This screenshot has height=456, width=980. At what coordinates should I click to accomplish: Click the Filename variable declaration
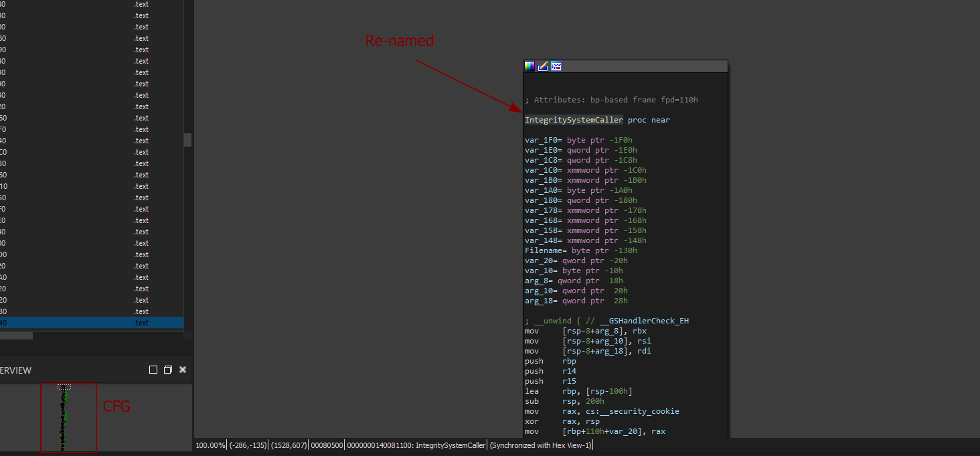tap(546, 250)
